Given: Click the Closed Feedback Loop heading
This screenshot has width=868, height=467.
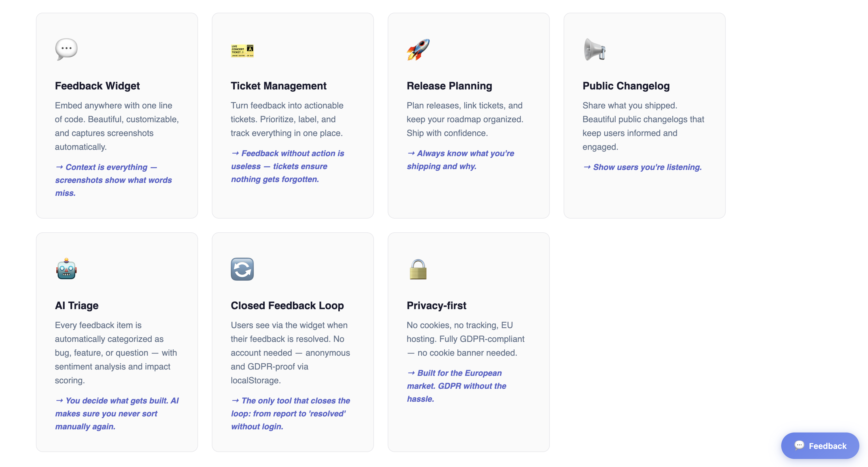Looking at the screenshot, I should [x=287, y=305].
